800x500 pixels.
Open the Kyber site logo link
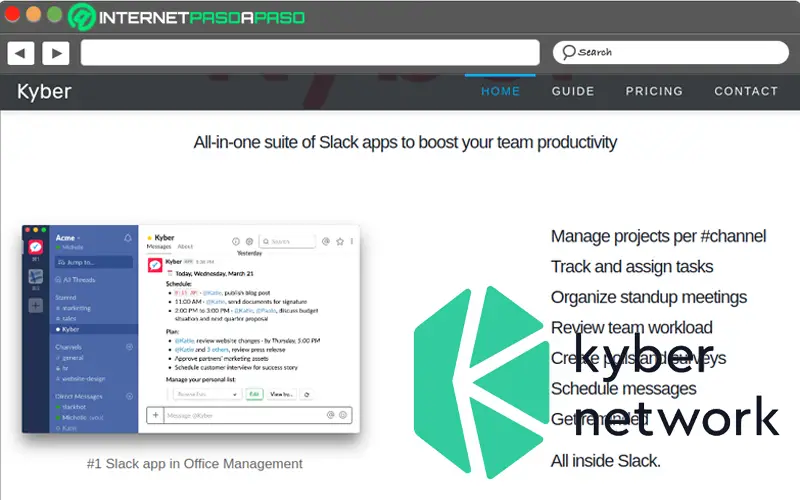click(44, 92)
